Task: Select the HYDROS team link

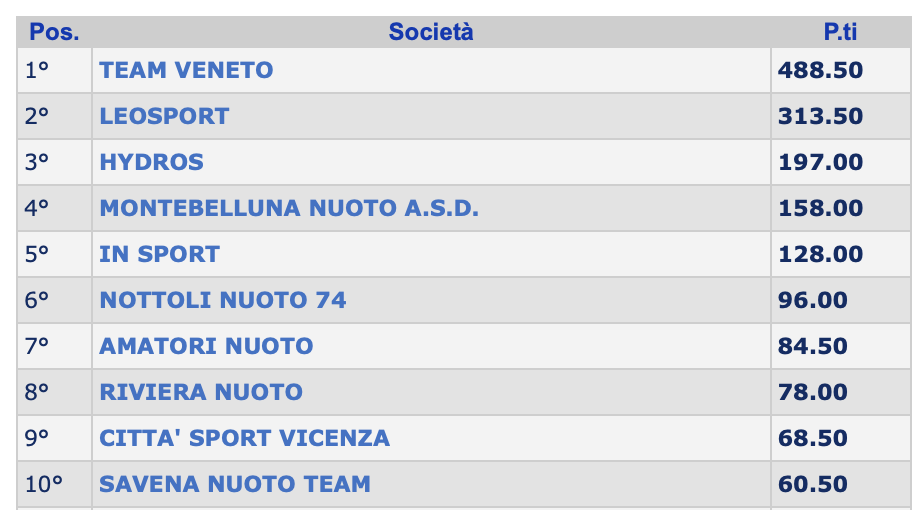Action: click(x=151, y=162)
